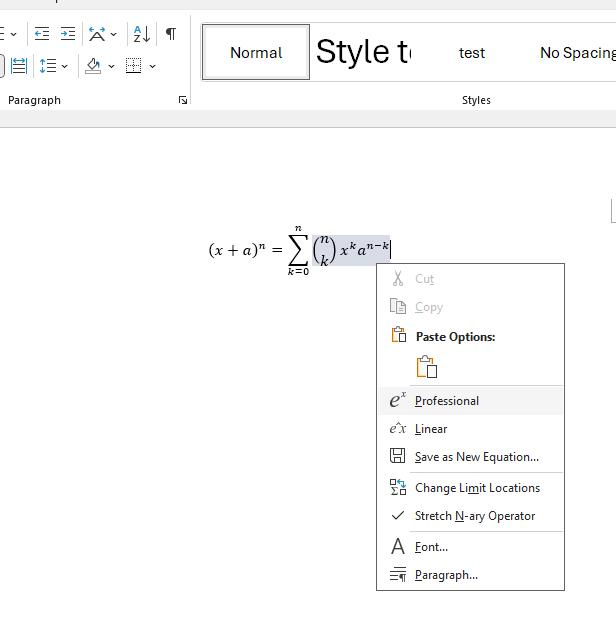Click the binomial coefficient in the equation
The image size is (616, 635).
(x=324, y=250)
